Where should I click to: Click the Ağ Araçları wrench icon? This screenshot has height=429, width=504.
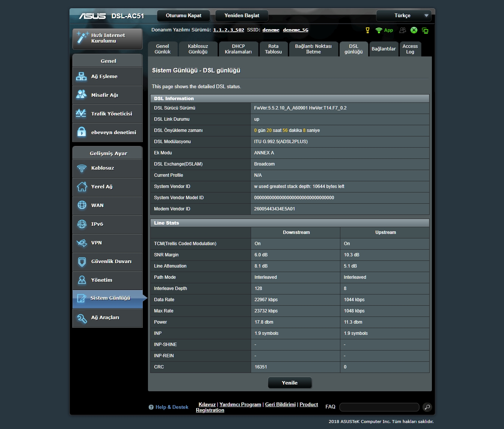(x=81, y=318)
